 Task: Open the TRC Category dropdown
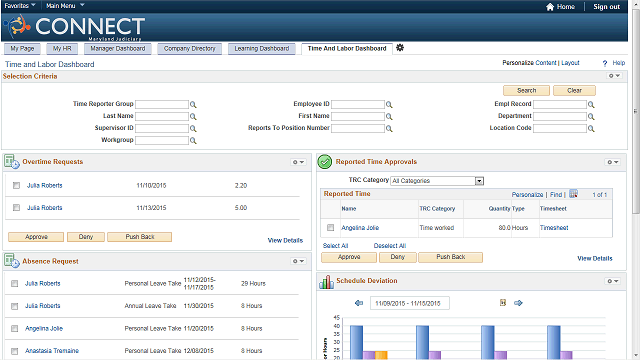tap(480, 181)
